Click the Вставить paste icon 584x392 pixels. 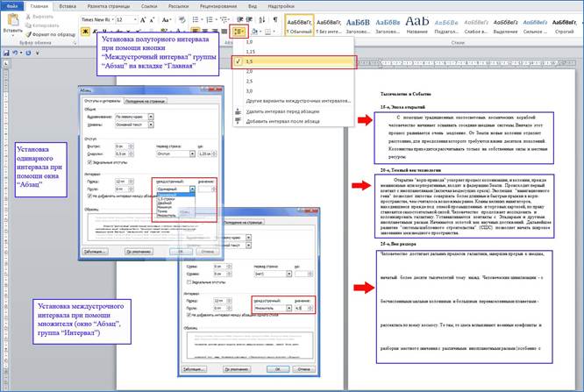13,21
